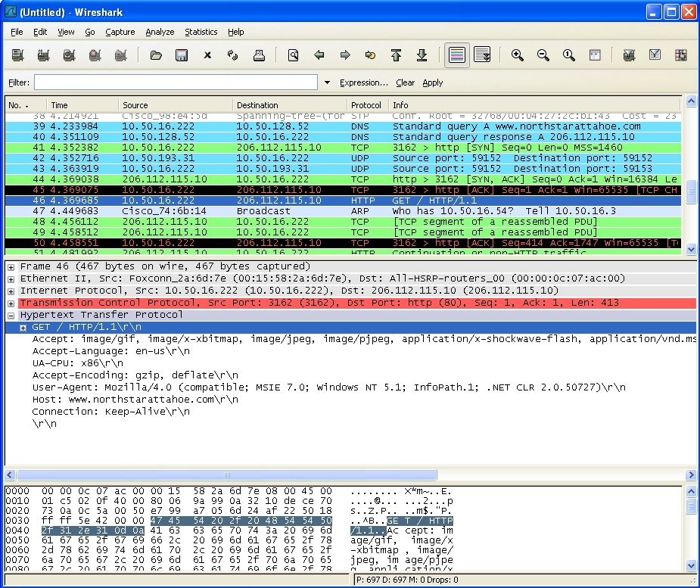Open the Filter history dropdown arrow

click(327, 82)
